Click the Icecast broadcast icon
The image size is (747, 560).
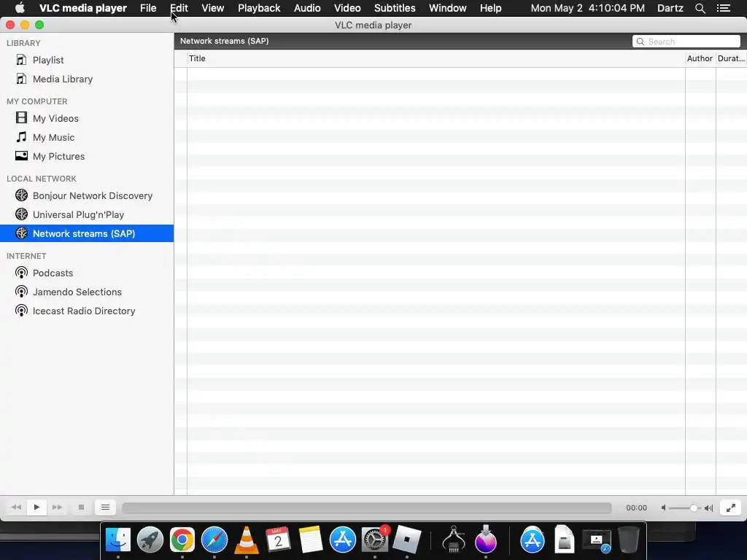coord(21,311)
